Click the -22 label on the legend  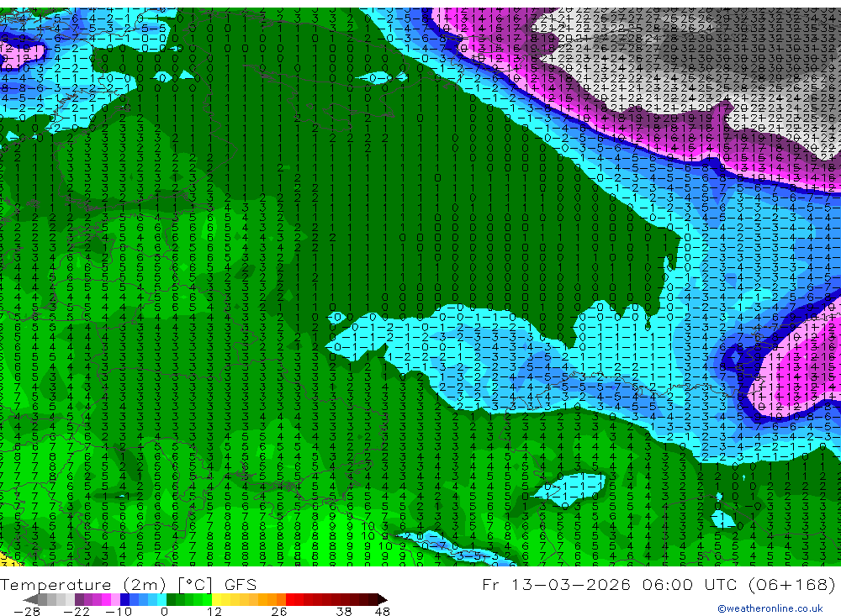pyautogui.click(x=77, y=612)
